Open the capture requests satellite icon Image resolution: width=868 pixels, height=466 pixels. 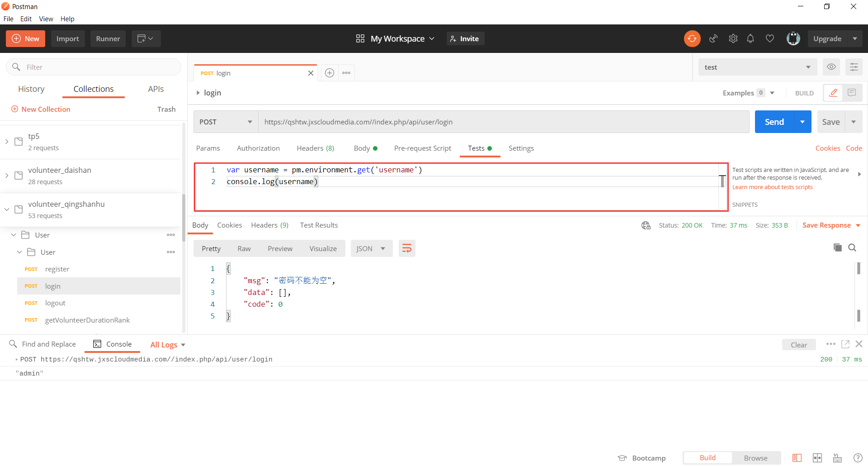pos(713,38)
